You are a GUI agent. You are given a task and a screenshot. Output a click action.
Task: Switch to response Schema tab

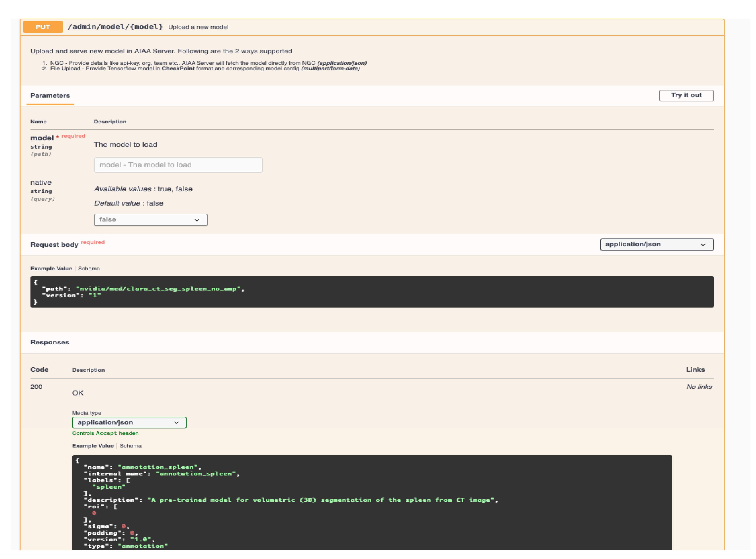(x=131, y=446)
